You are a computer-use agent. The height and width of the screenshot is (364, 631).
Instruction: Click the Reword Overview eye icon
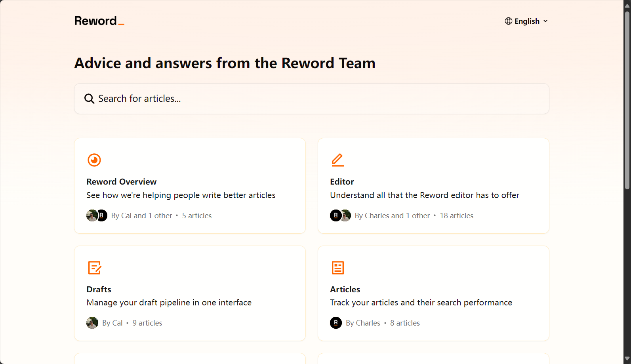tap(94, 160)
